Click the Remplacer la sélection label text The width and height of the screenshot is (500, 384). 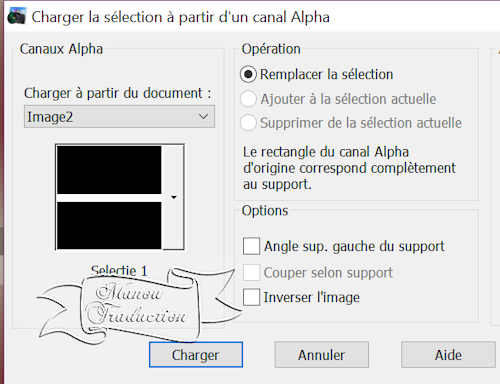tap(327, 74)
